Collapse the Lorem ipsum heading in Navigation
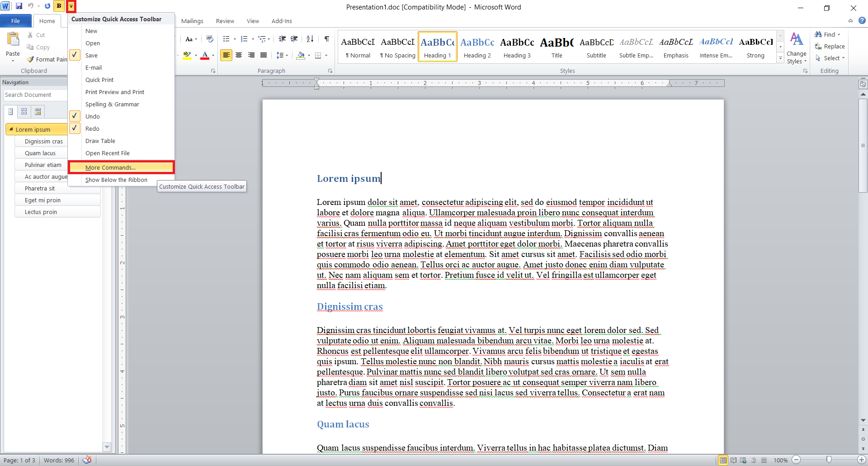 click(11, 129)
